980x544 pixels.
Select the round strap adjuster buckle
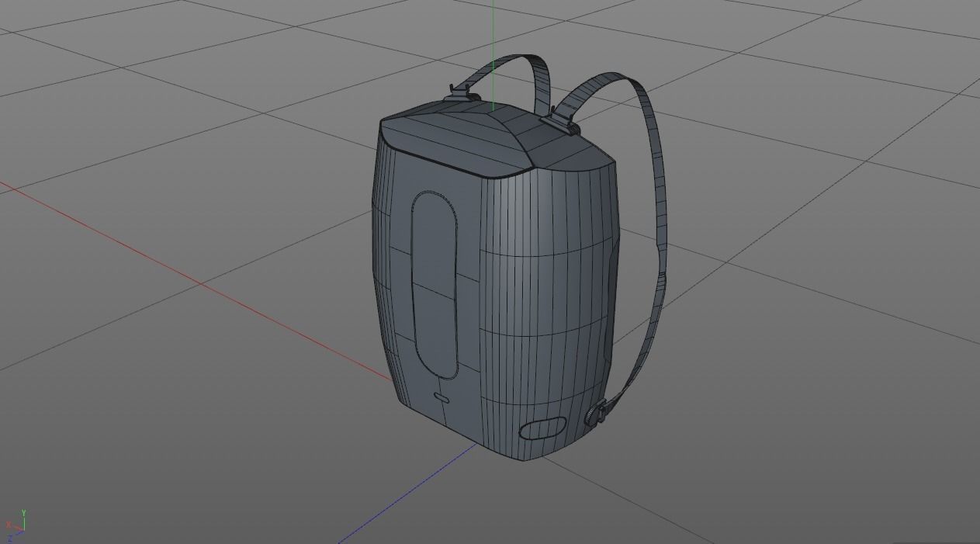pos(596,414)
